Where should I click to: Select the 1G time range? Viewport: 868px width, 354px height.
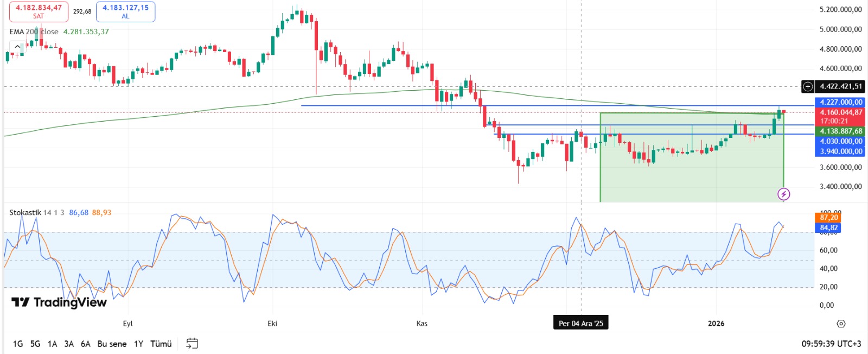point(18,344)
